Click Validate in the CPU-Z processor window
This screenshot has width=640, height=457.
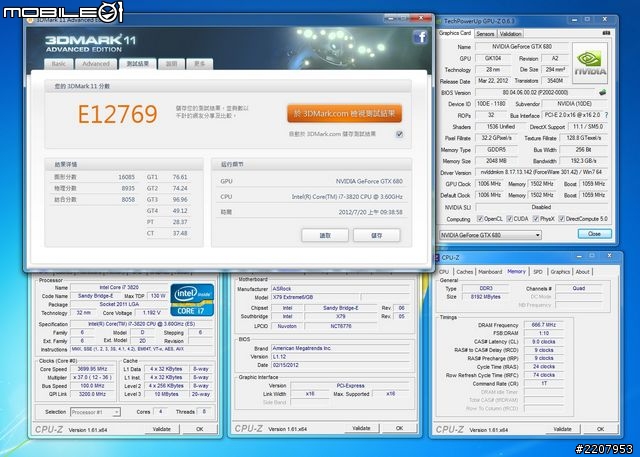(162, 429)
